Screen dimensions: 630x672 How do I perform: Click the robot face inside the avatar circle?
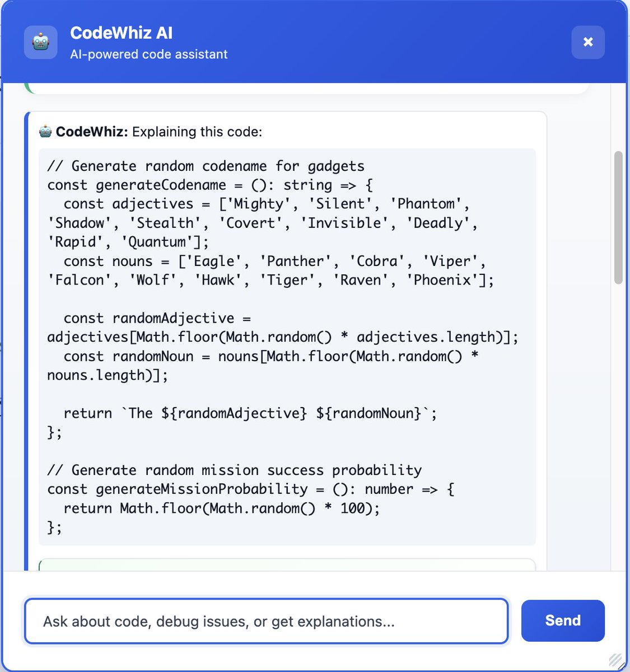click(x=40, y=42)
